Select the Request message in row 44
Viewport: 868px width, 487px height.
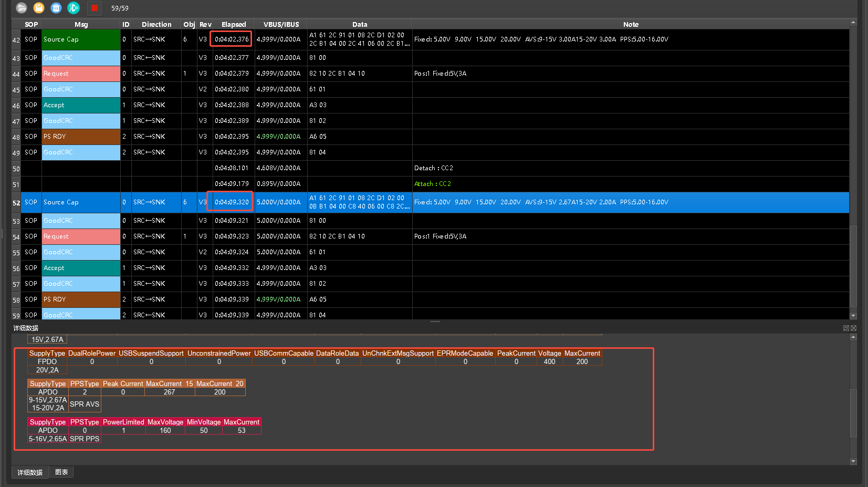point(81,74)
